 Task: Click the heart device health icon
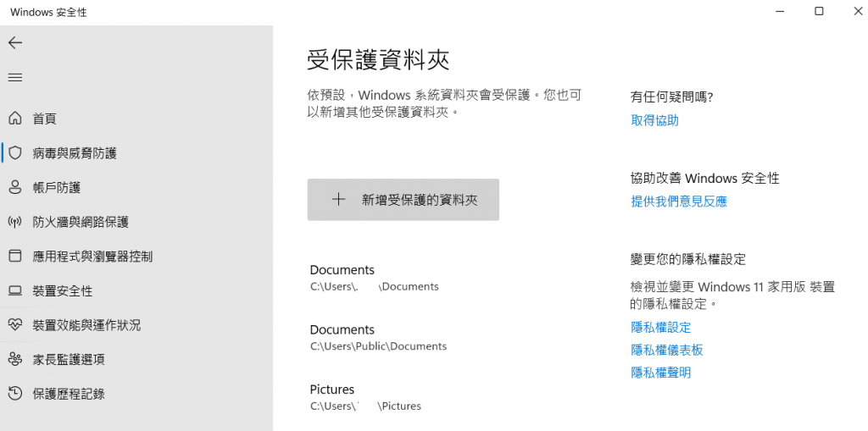(x=15, y=325)
